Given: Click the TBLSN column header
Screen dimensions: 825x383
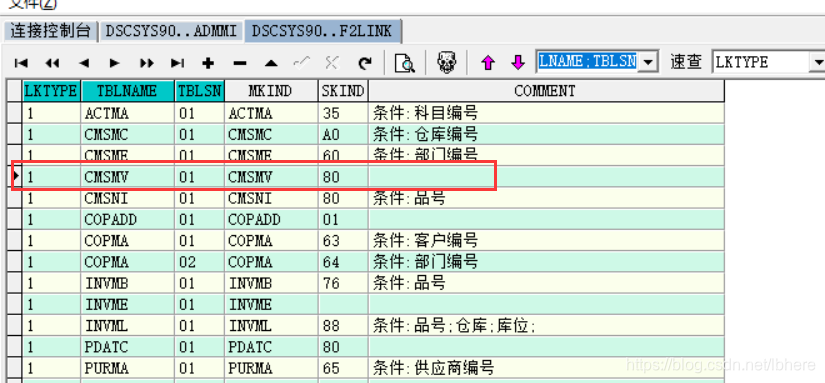Looking at the screenshot, I should [200, 91].
